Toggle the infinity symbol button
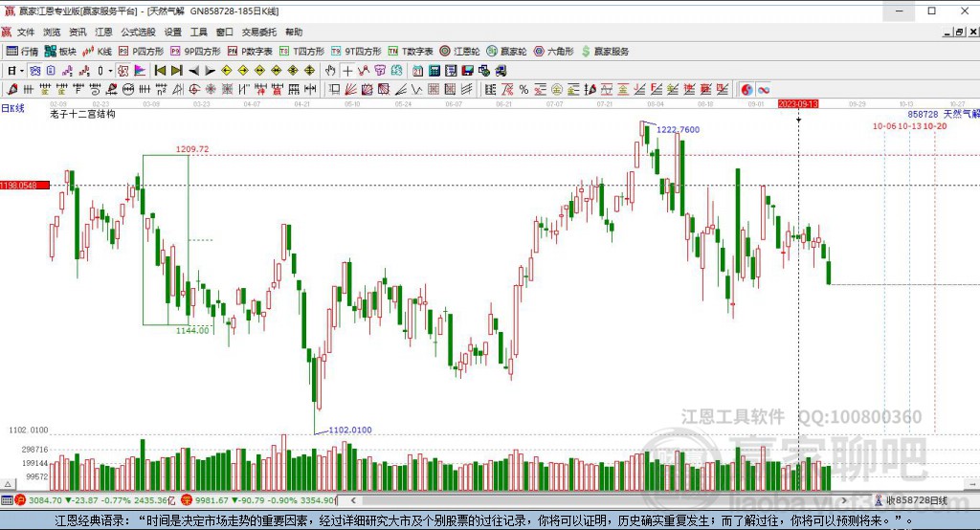This screenshot has width=980, height=530. coord(764,90)
